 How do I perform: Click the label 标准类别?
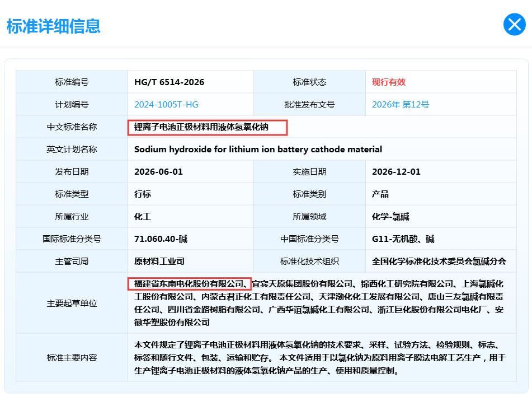309,194
